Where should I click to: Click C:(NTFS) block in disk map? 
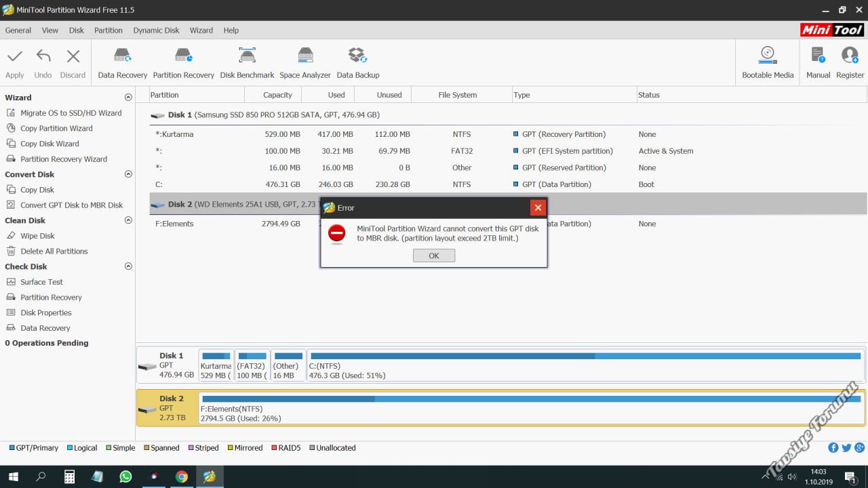coord(586,365)
